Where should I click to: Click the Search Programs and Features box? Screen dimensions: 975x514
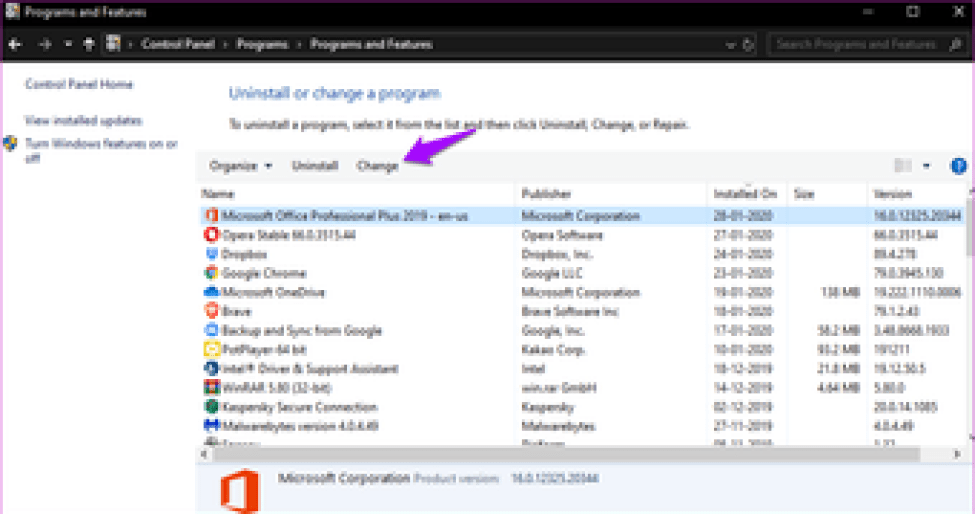click(x=860, y=45)
